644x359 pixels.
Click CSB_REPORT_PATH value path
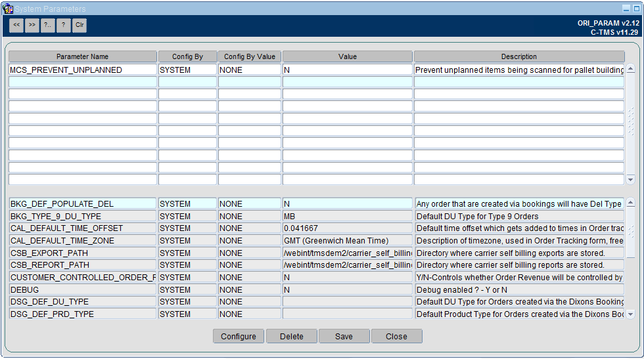click(348, 265)
